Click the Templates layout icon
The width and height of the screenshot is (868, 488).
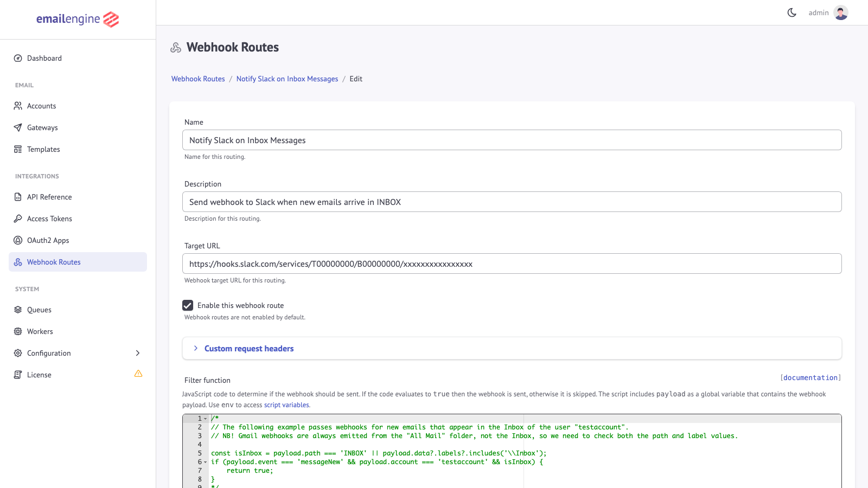(18, 149)
